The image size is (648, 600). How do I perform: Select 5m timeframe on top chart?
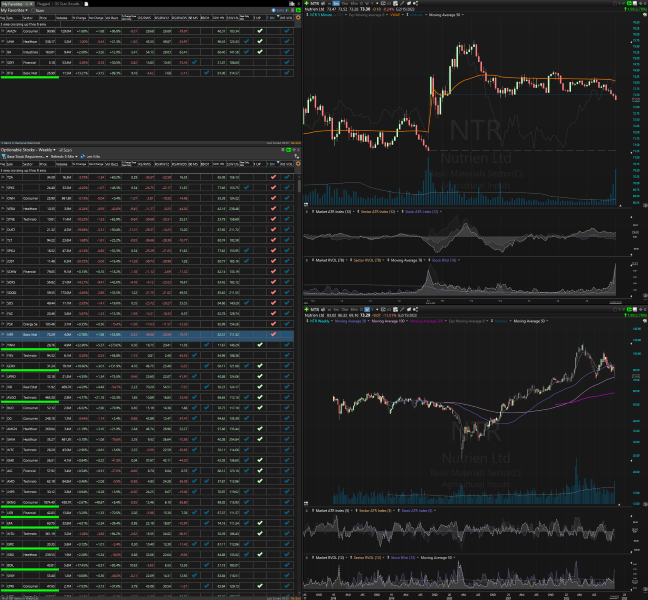tap(336, 4)
